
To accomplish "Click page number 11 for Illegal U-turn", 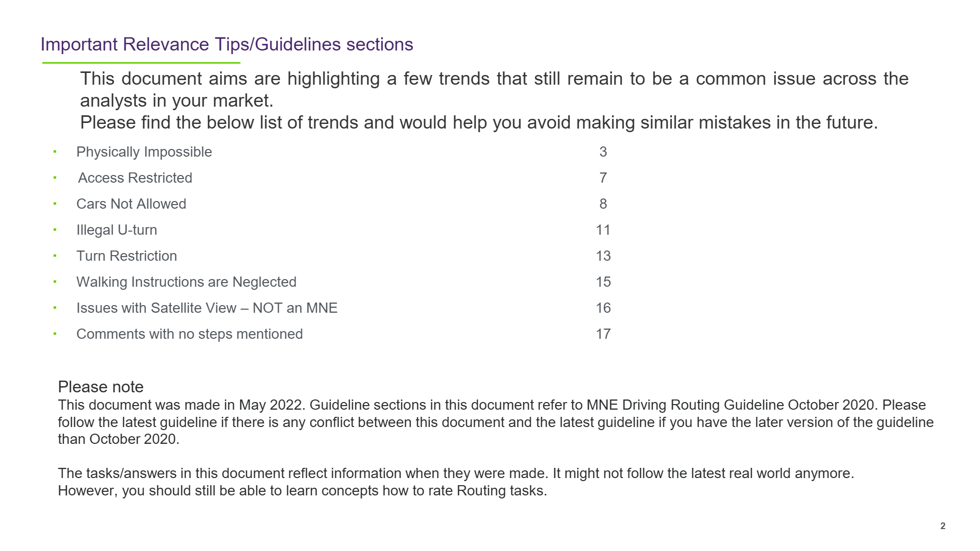I will 603,230.
